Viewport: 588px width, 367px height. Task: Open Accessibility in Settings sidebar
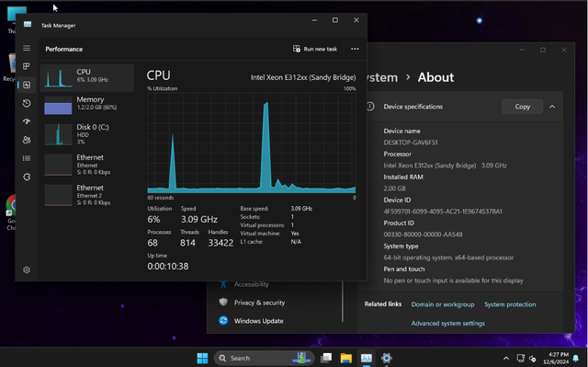pos(251,284)
